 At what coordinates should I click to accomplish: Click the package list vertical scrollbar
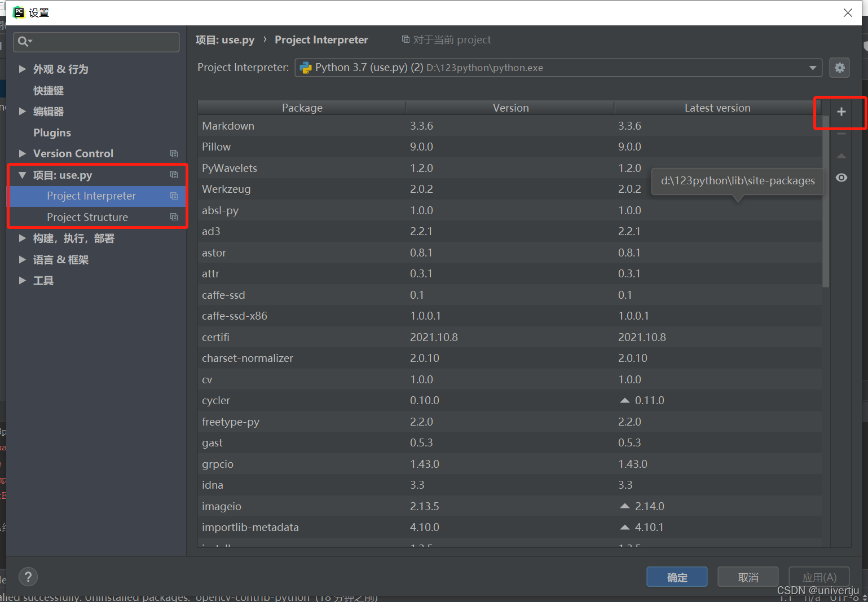pos(826,202)
